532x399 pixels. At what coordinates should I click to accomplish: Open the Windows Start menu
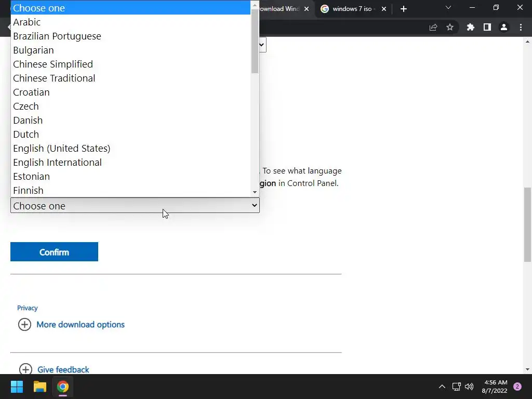[17, 387]
